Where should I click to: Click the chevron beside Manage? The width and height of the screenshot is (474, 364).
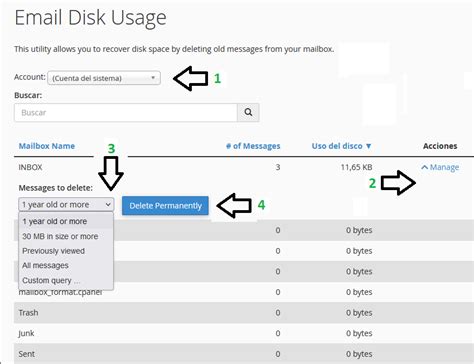pyautogui.click(x=424, y=167)
